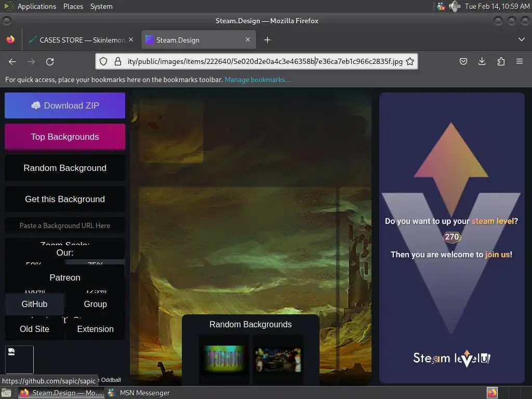Open the Places menu
This screenshot has height=399, width=532.
73,6
